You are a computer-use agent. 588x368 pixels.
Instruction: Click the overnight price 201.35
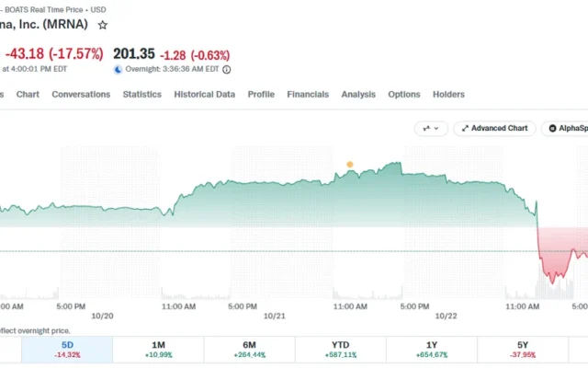134,53
